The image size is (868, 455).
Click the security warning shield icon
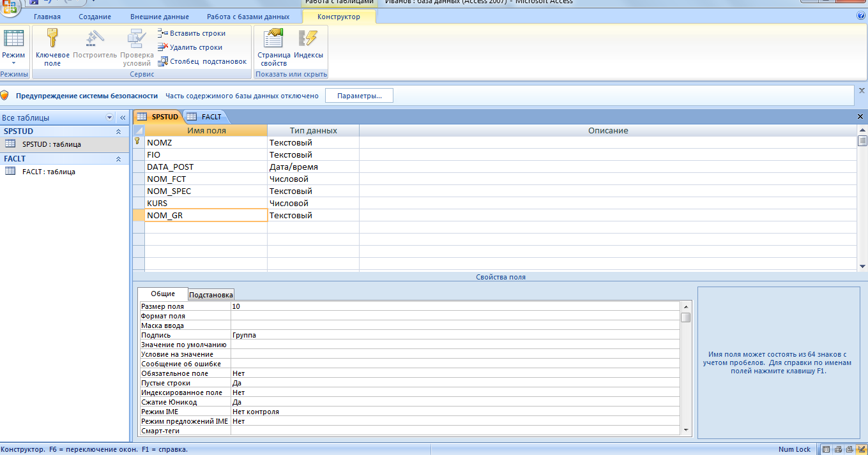coord(5,96)
